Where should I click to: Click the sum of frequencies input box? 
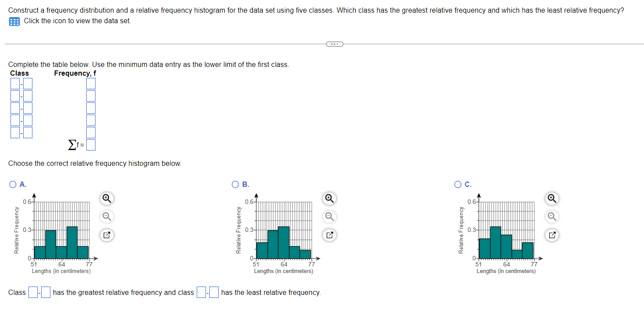91,144
